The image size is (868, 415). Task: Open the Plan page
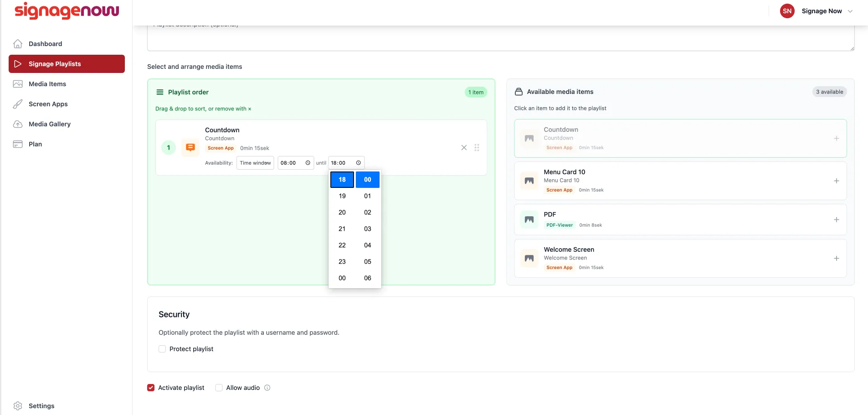[67, 144]
